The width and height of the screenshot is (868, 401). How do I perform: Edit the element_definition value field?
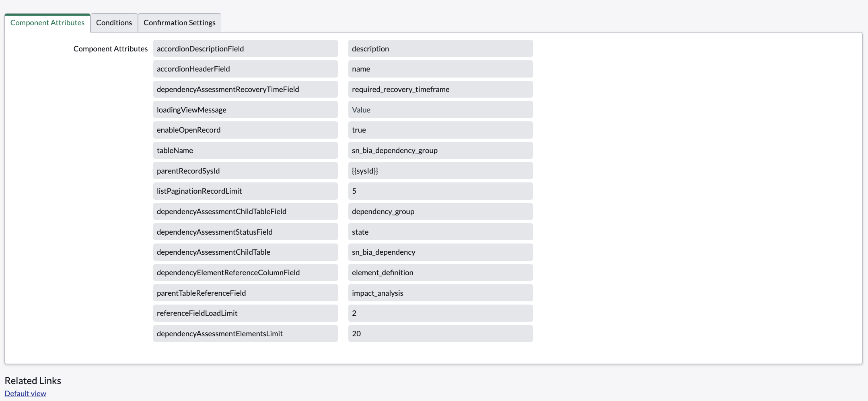pos(440,272)
